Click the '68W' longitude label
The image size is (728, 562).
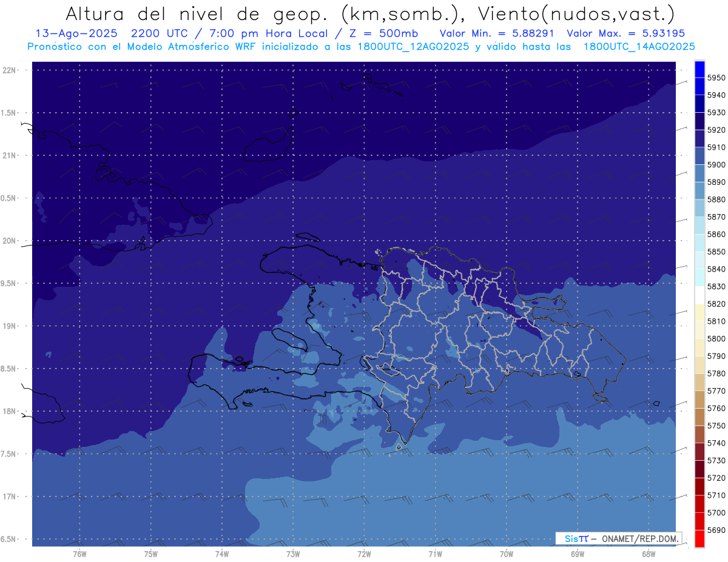(x=649, y=554)
